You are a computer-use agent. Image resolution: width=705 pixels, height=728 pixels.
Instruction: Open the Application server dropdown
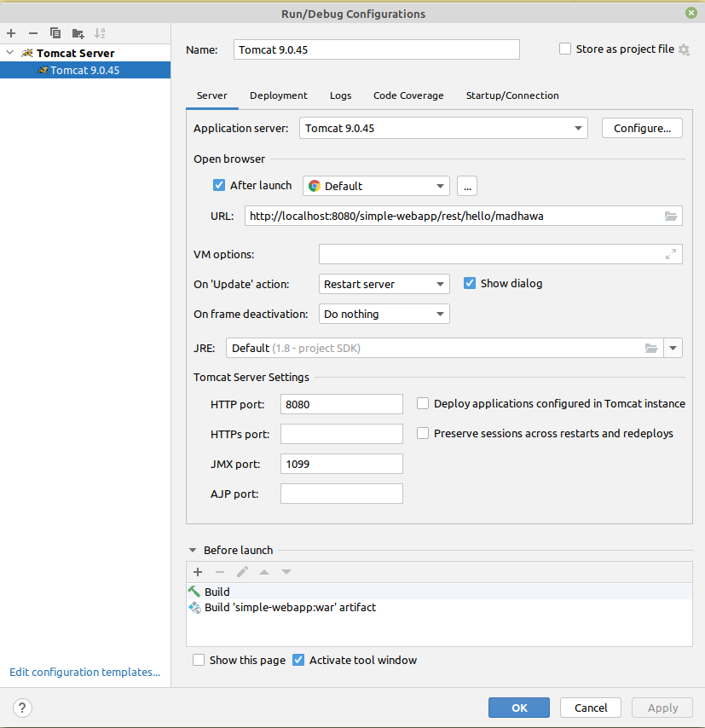tap(443, 128)
